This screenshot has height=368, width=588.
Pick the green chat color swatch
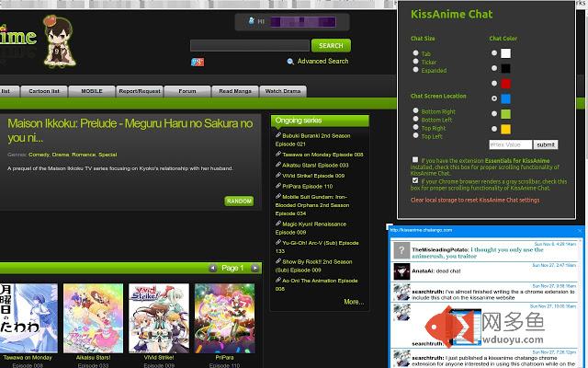(505, 114)
